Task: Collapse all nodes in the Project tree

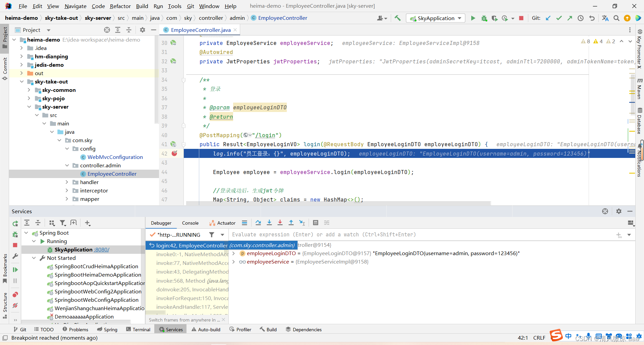Action: (129, 30)
